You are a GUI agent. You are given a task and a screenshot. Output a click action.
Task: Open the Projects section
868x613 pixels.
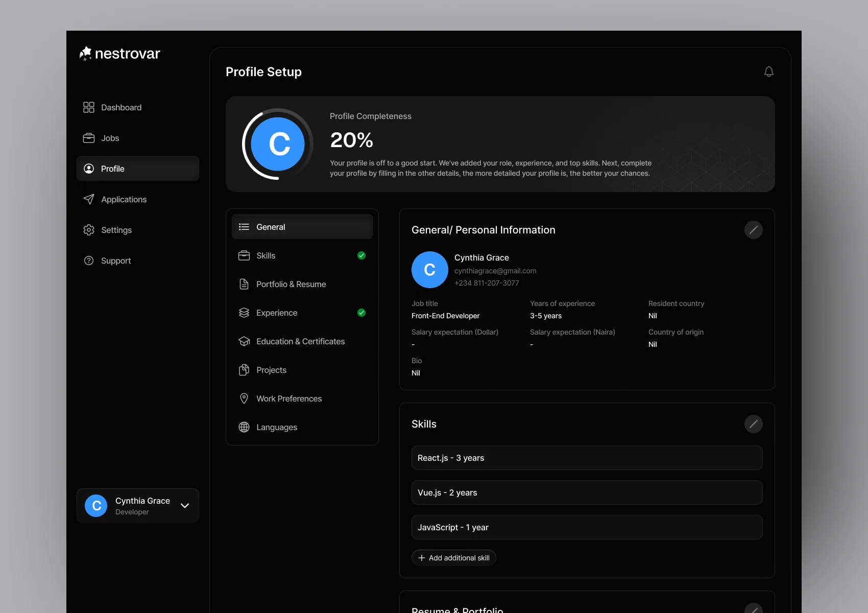click(x=302, y=370)
